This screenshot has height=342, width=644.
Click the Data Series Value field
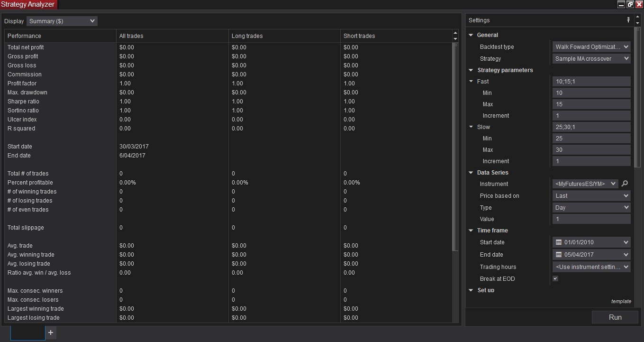click(591, 219)
